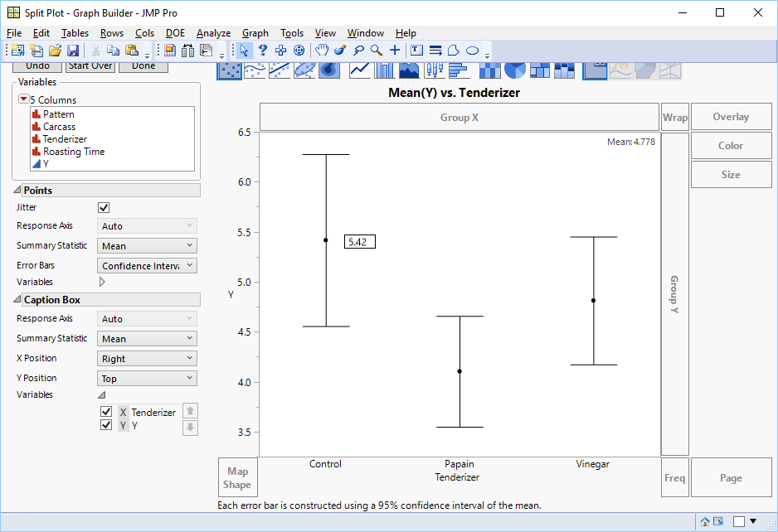Open the Window menu
This screenshot has width=778, height=532.
click(365, 32)
